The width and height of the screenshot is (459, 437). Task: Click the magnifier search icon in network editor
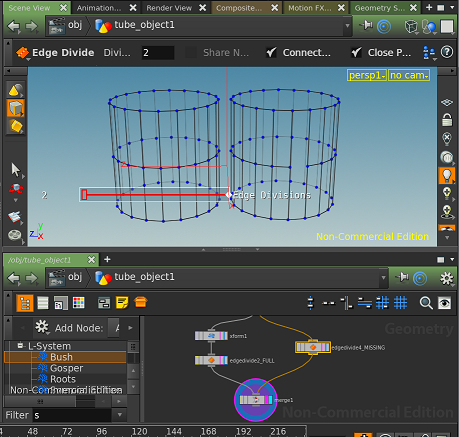point(426,303)
